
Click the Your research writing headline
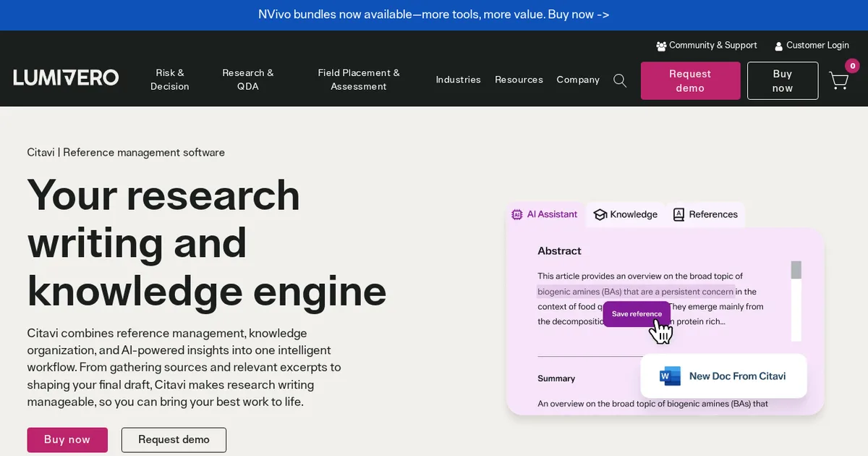[207, 242]
